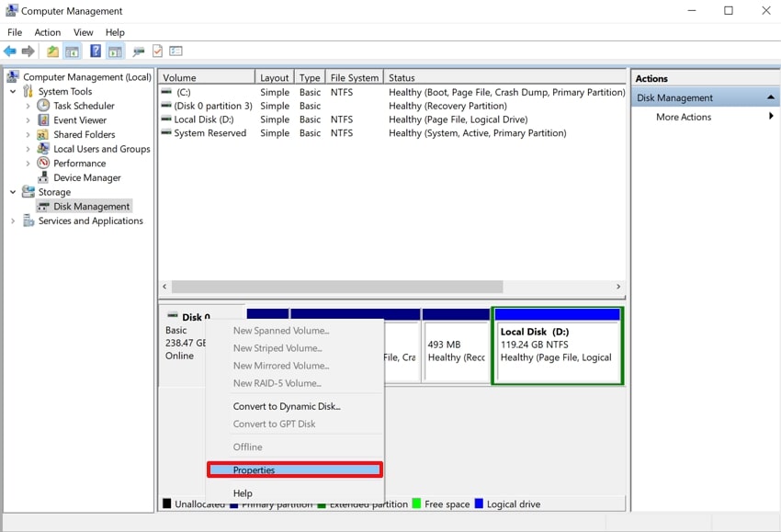Open Event Viewer from the sidebar
Image resolution: width=781 pixels, height=532 pixels.
click(x=43, y=119)
